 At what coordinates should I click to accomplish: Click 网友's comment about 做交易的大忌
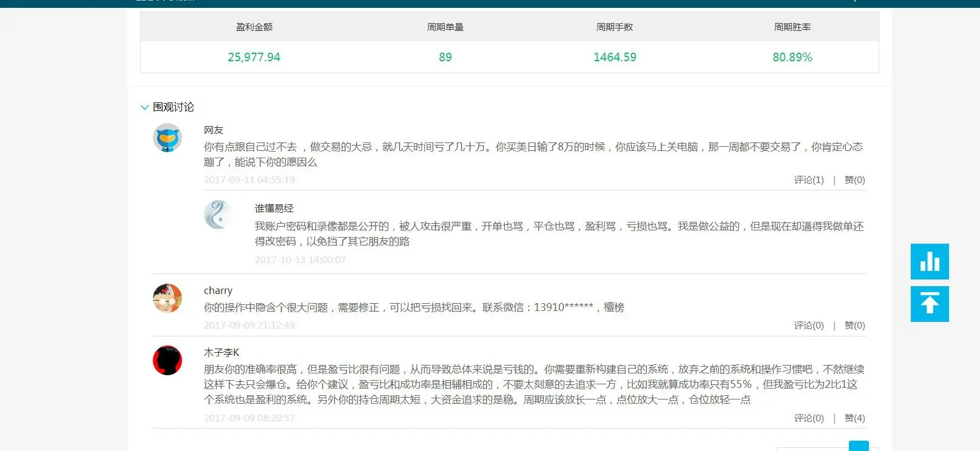point(533,155)
